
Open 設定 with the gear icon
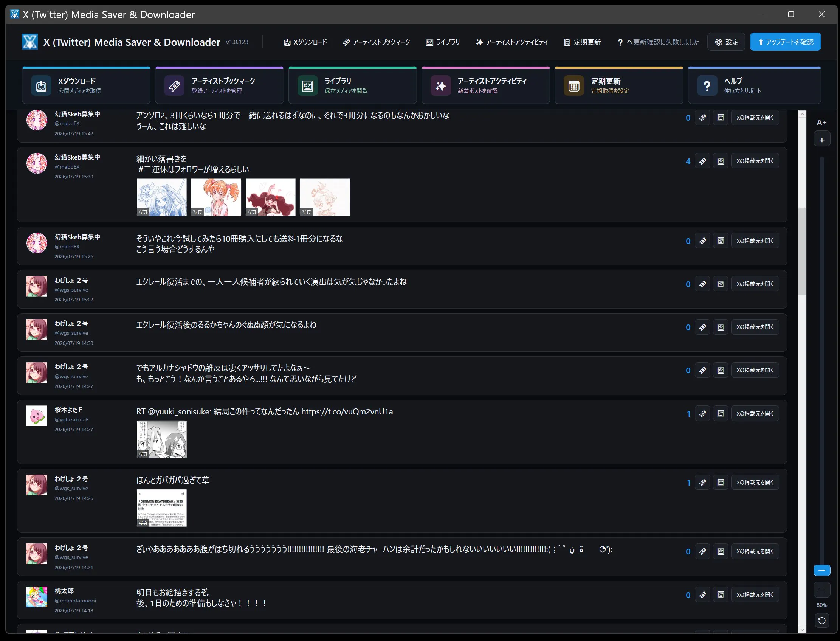coord(726,42)
